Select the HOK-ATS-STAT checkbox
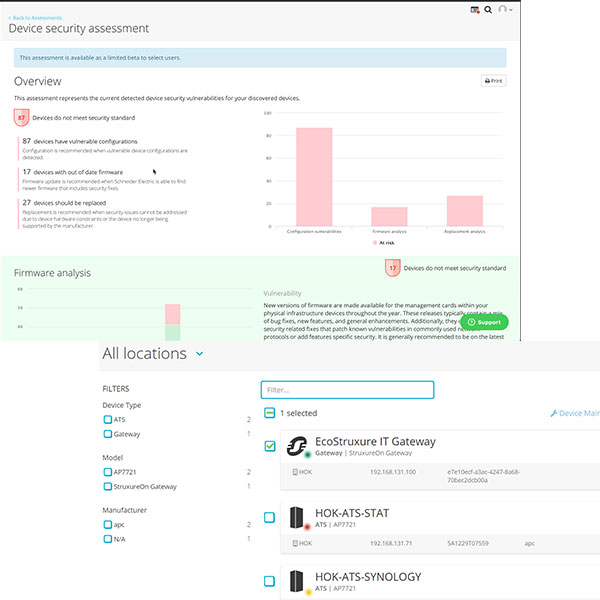Viewport: 600px width, 600px height. tap(269, 517)
